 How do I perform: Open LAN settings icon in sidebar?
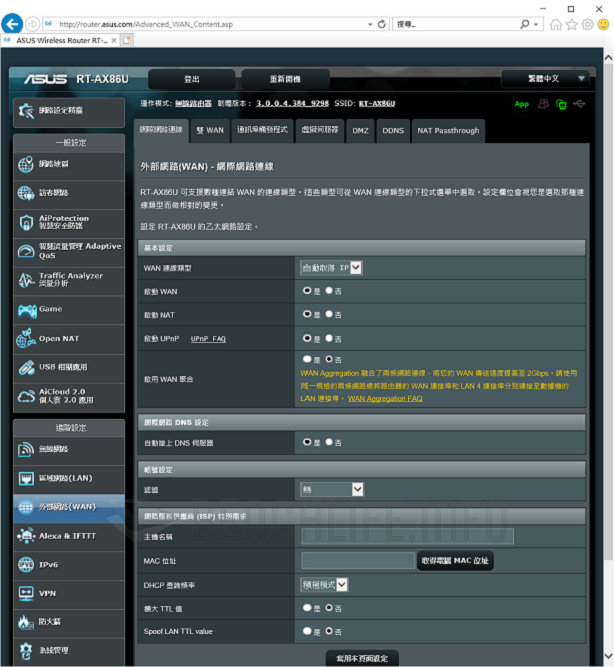(26, 478)
